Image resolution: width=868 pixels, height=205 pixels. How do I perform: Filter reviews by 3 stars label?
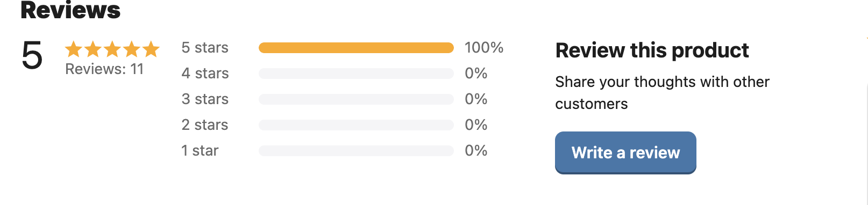click(205, 99)
